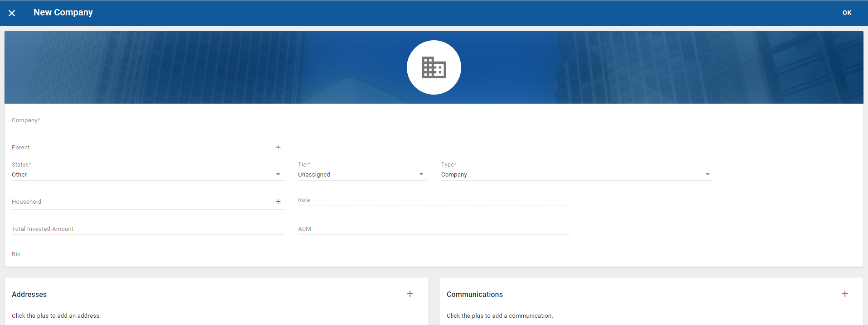Click the plus icon beside Household

(278, 201)
